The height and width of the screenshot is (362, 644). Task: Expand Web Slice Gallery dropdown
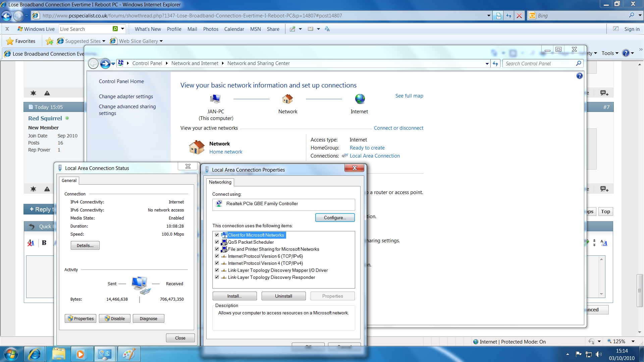point(161,41)
